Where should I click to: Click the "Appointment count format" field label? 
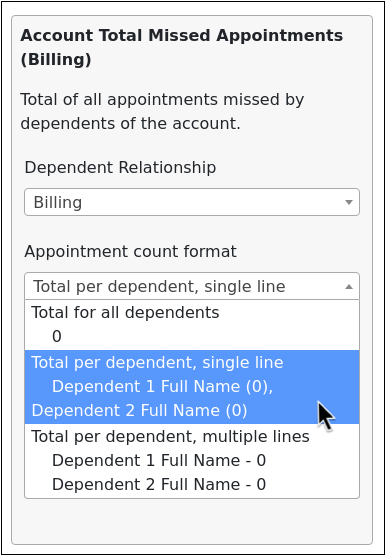(x=130, y=252)
